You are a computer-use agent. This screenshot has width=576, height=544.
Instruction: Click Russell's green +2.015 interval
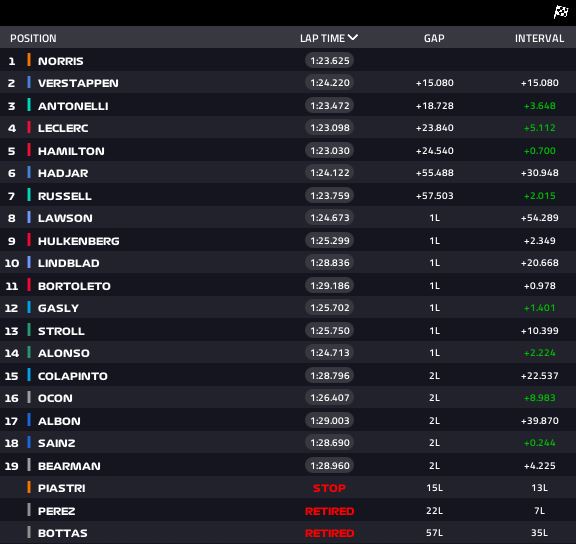[x=539, y=196]
